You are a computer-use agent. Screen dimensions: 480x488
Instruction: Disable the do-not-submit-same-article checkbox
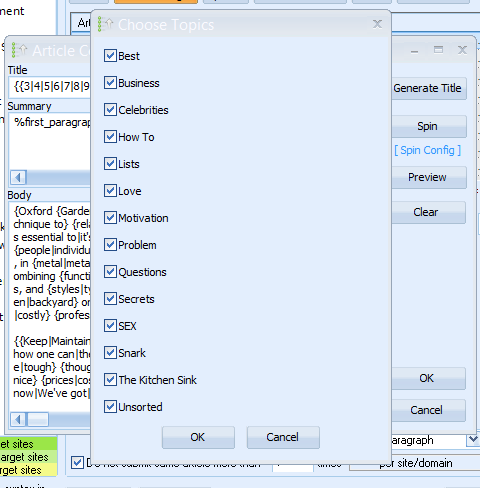point(77,463)
